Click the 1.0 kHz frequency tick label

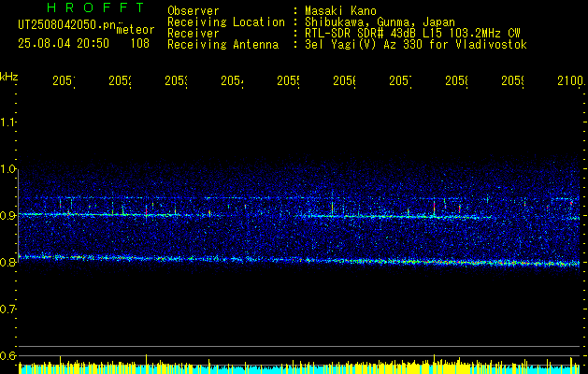point(7,169)
